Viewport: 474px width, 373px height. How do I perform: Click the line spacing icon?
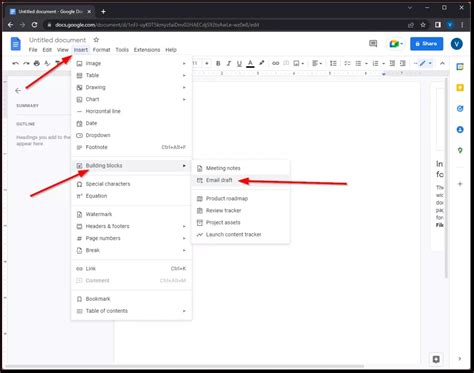(x=333, y=63)
